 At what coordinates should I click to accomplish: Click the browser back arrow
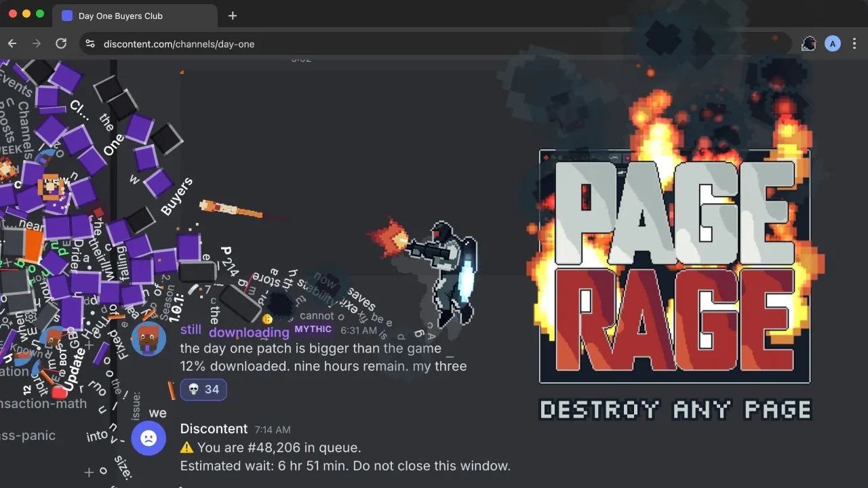click(12, 43)
